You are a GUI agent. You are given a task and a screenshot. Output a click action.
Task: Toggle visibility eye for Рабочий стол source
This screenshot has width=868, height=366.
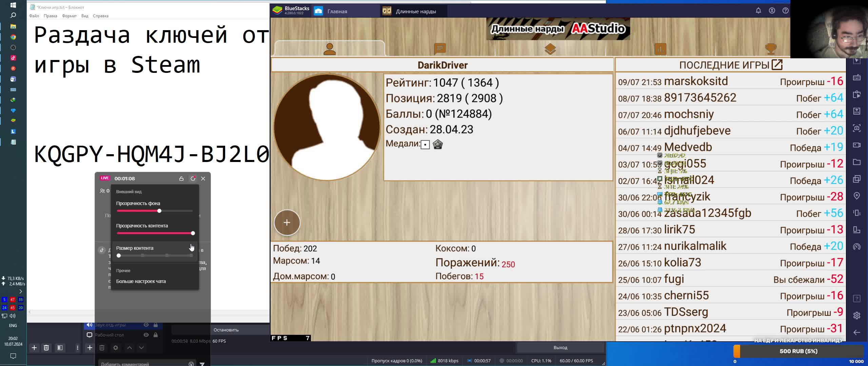point(146,335)
